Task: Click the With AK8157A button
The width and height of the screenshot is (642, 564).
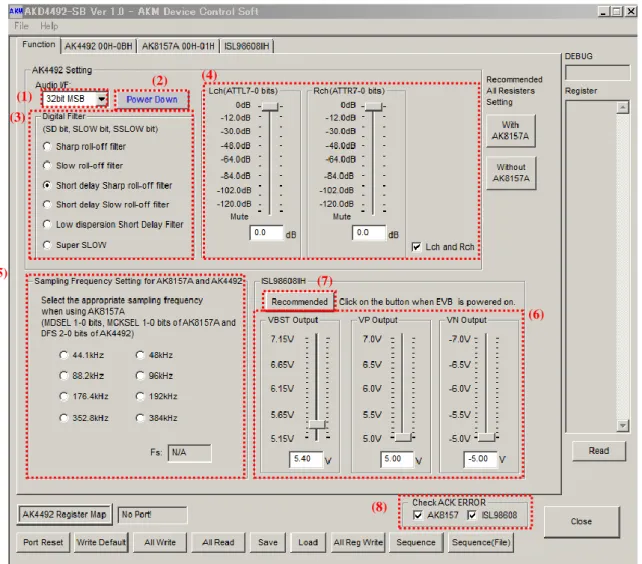Action: pos(511,131)
